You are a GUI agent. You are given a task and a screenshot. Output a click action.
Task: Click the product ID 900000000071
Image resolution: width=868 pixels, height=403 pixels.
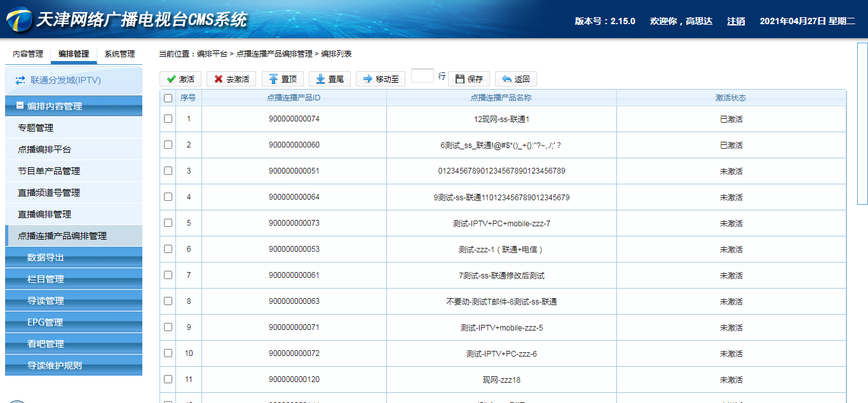point(294,327)
